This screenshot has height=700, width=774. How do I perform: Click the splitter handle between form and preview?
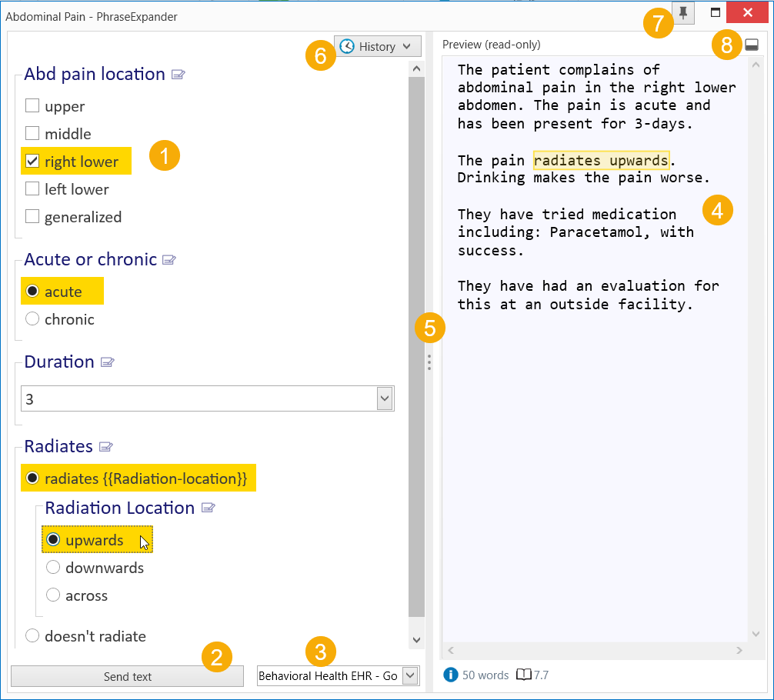(429, 362)
